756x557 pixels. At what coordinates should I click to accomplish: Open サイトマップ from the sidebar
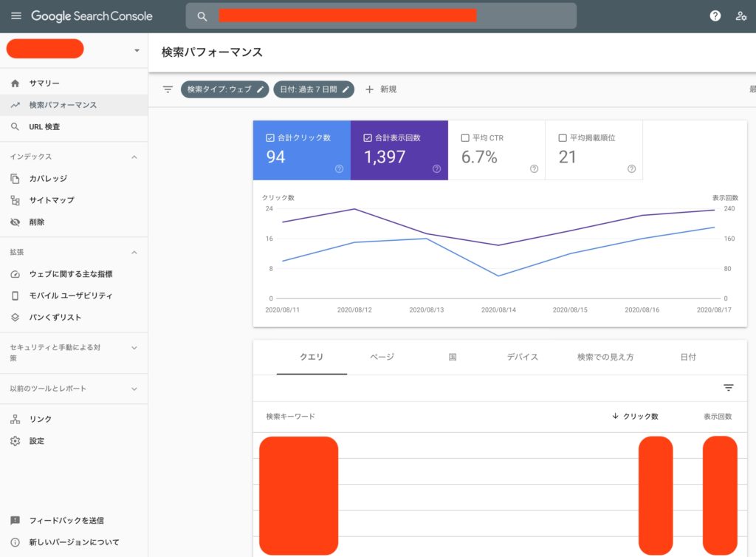coord(74,201)
